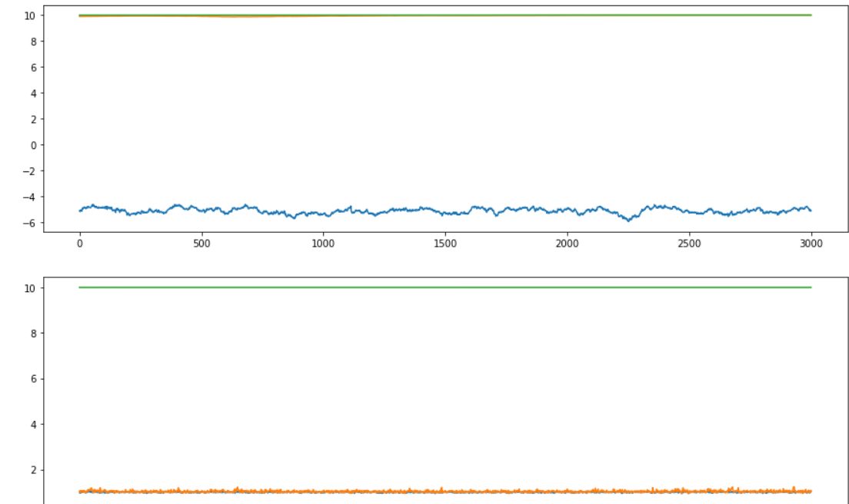Click the 500 x-axis tick label

coord(201,244)
